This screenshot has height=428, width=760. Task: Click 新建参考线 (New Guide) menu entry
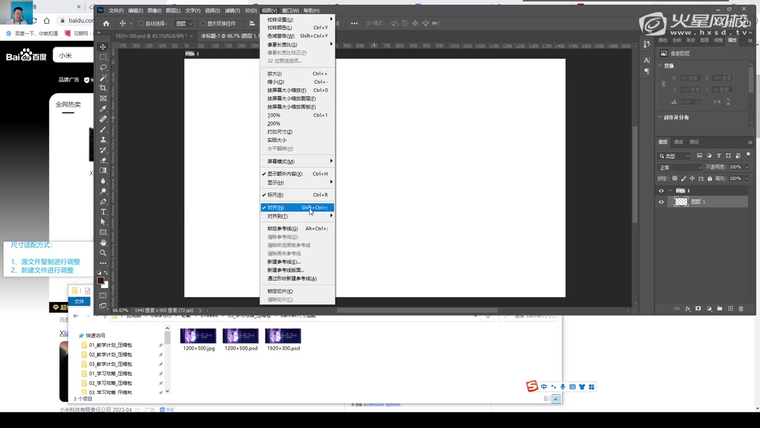284,262
